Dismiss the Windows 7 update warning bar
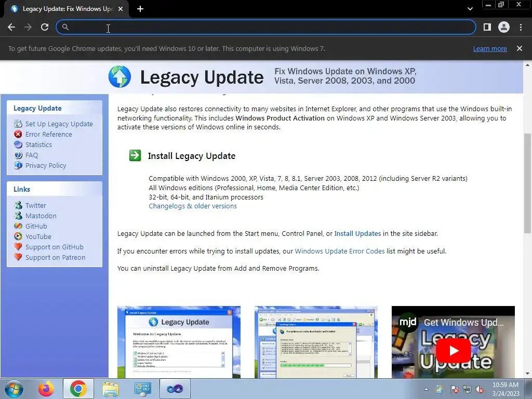The image size is (532, 399). [519, 48]
